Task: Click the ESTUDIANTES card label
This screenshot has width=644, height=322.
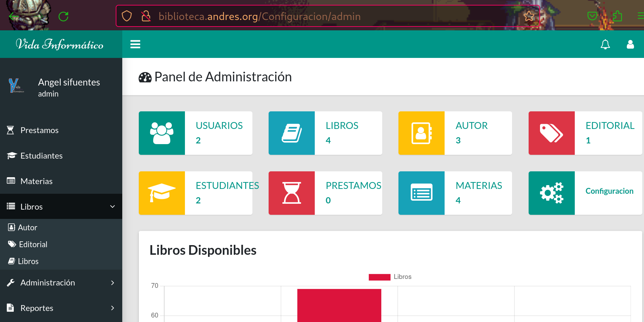Action: click(x=227, y=185)
